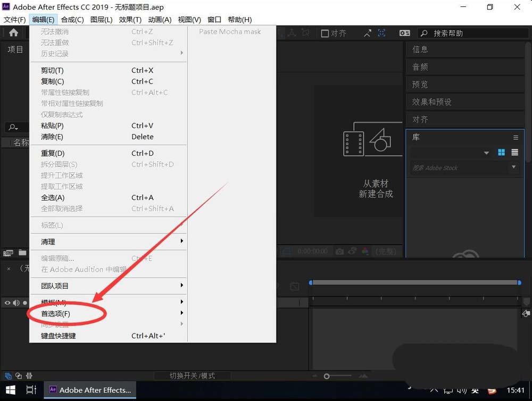This screenshot has width=532, height=401.
Task: Open the 效果(T) menu
Action: 130,20
